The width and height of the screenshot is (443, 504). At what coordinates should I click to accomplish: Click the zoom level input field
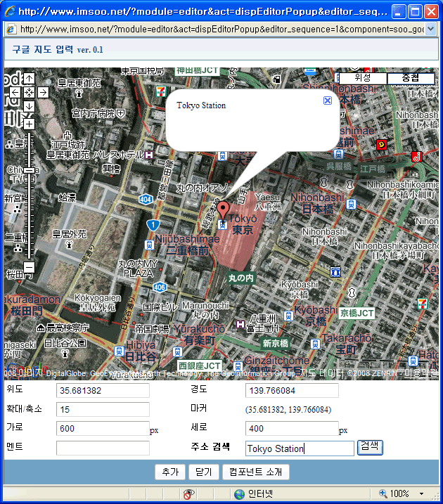pyautogui.click(x=103, y=410)
